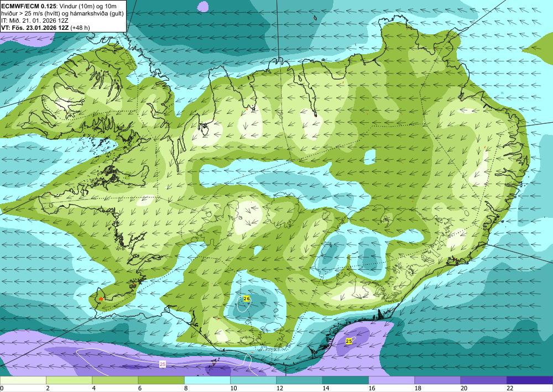Pick the 10–12 m/s cyan swatch
This screenshot has width=553, height=392.
click(253, 380)
